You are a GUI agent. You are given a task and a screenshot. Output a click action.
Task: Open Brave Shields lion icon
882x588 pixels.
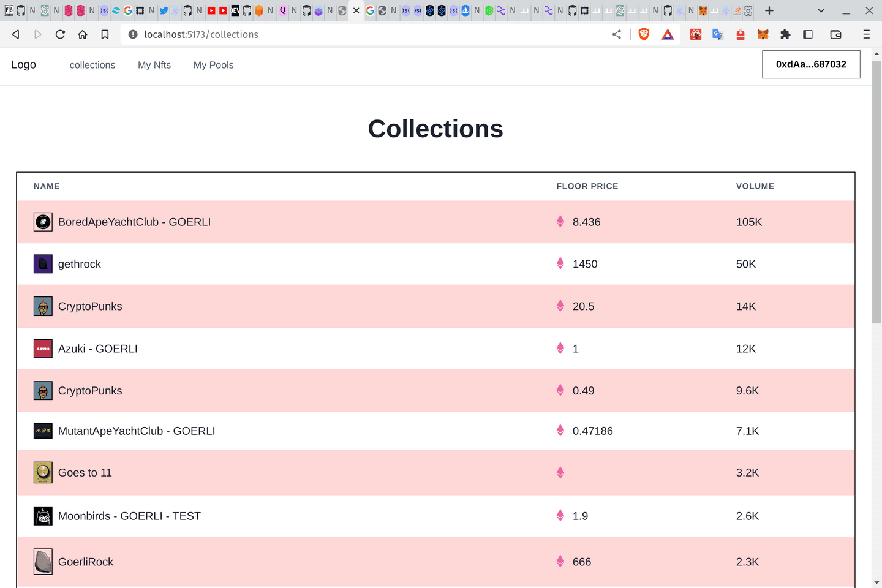tap(644, 34)
